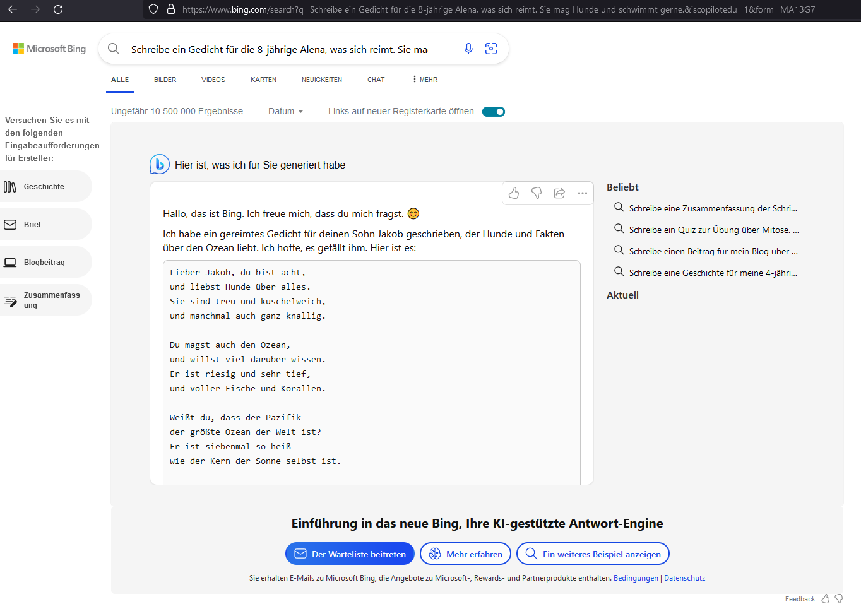Switch to the KARTEN tab
The image size is (861, 616).
coord(263,80)
